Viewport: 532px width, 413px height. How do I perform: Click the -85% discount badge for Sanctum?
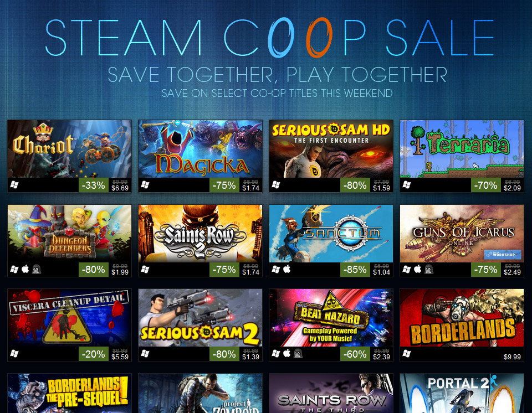355,270
